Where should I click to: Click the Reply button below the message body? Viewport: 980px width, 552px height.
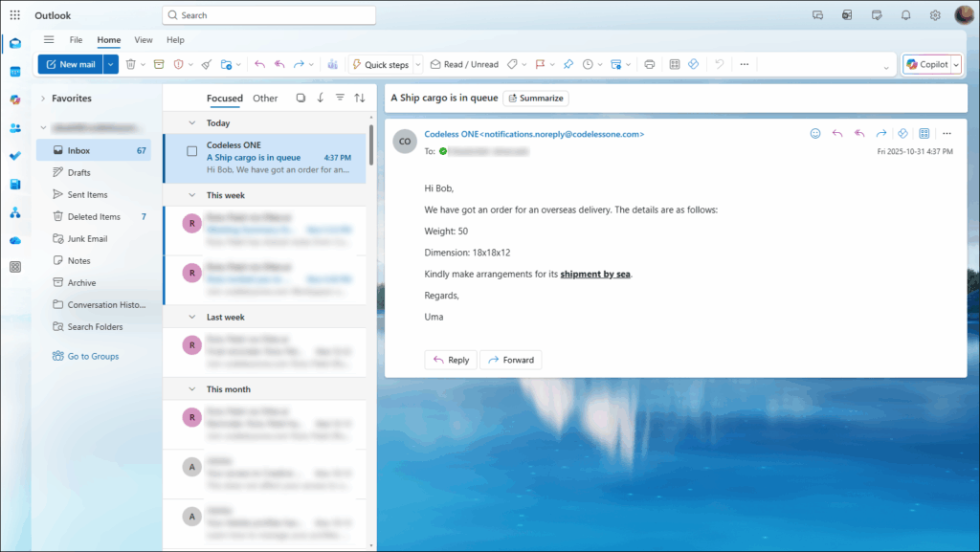click(x=451, y=360)
